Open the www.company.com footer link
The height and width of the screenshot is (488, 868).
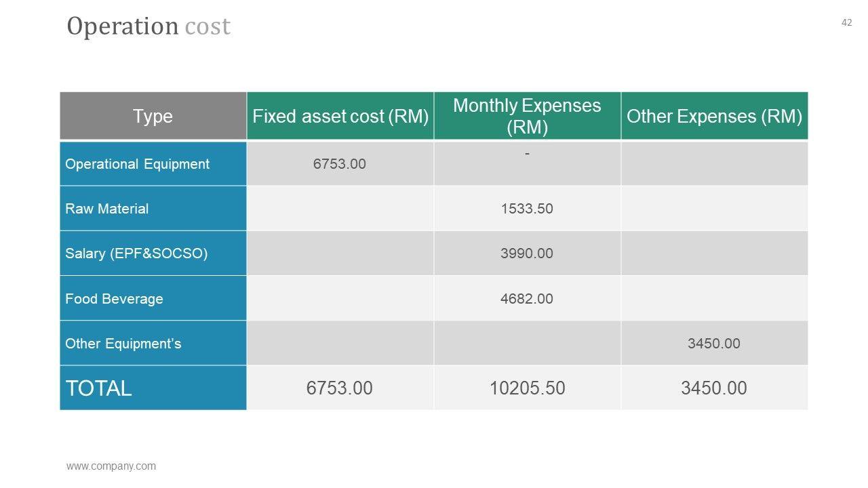(x=111, y=466)
